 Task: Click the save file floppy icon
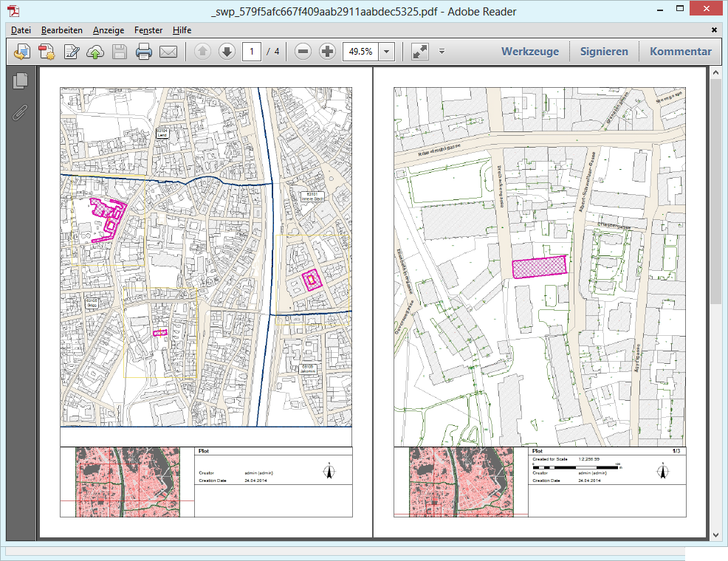(x=120, y=52)
